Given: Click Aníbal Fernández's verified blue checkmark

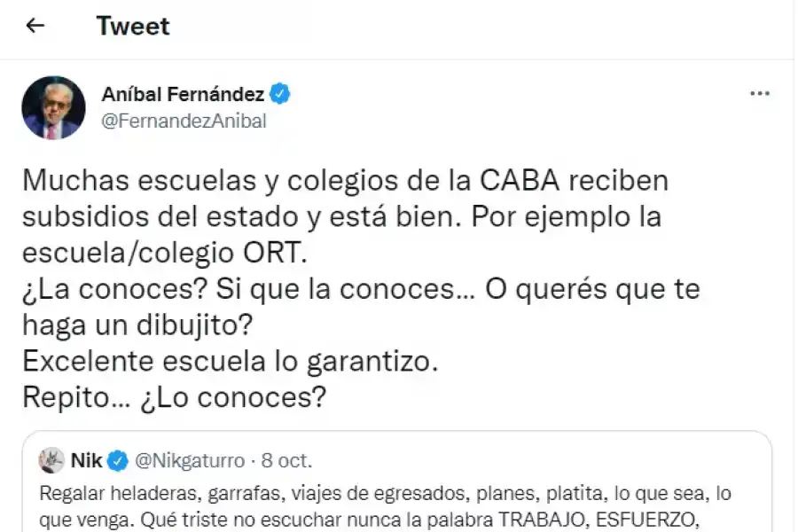Looking at the screenshot, I should pos(279,94).
